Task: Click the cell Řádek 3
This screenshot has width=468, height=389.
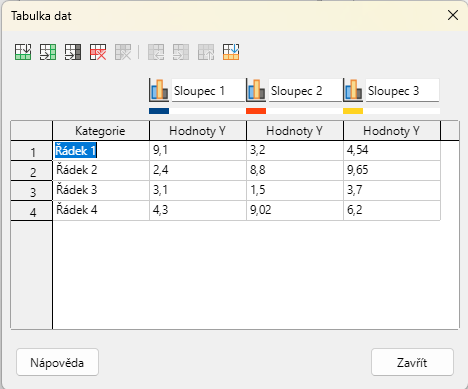Action: click(101, 191)
